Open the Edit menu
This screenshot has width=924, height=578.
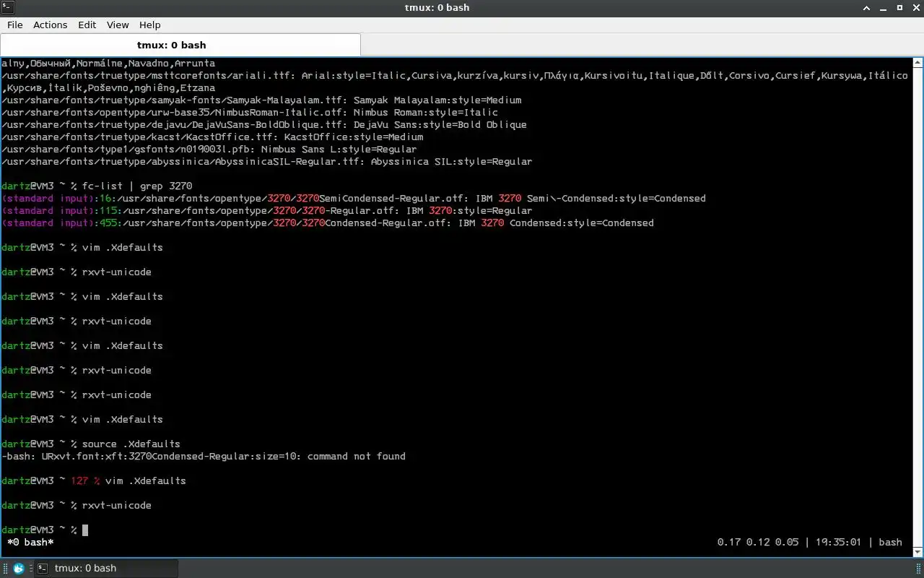click(x=87, y=25)
